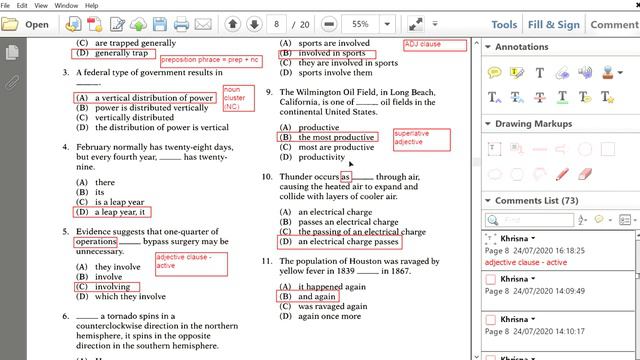The image size is (640, 360).
Task: Select the Stamp tool
Action: click(607, 73)
